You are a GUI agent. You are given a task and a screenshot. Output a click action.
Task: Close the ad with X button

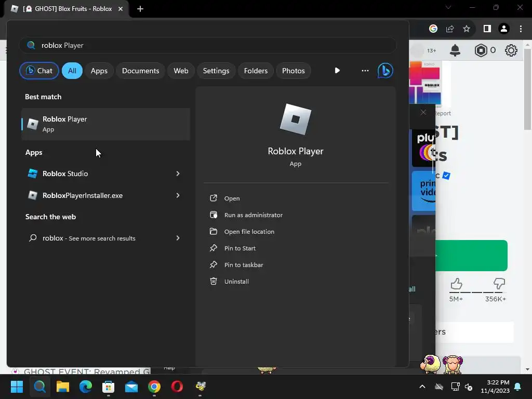click(423, 112)
